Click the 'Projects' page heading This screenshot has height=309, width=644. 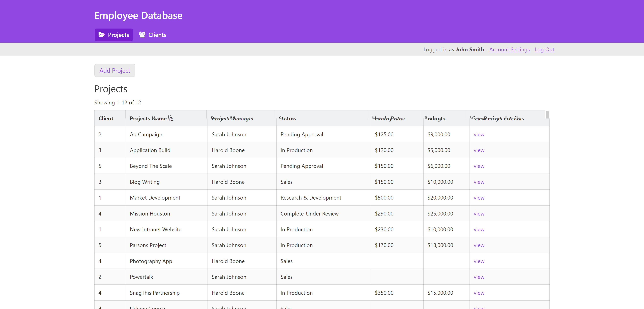pyautogui.click(x=111, y=89)
